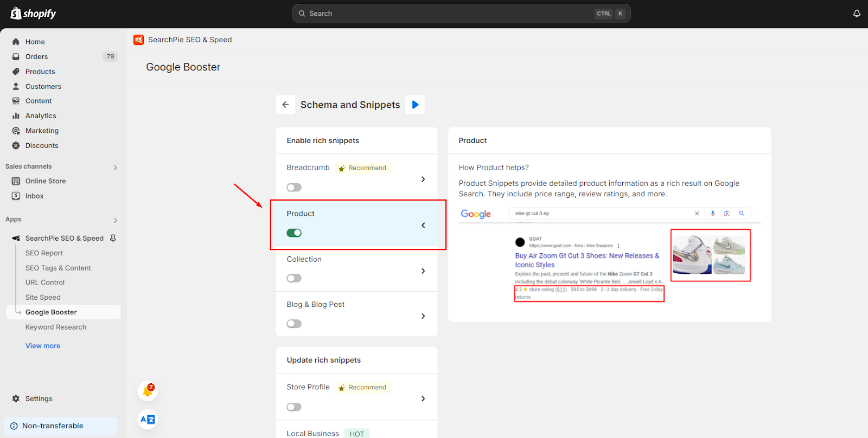The image size is (868, 438).
Task: Expand the Store Profile chevron
Action: [x=423, y=399]
